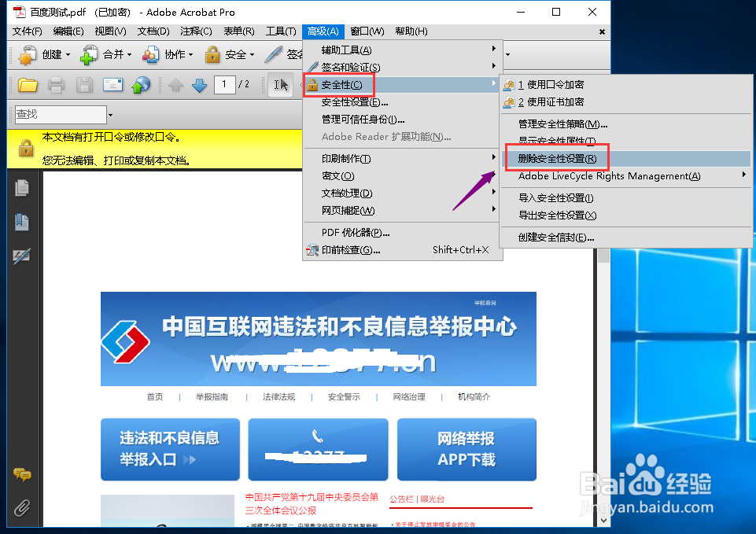Click the Combine (合并) files icon
Image resolution: width=756 pixels, height=534 pixels.
(89, 54)
